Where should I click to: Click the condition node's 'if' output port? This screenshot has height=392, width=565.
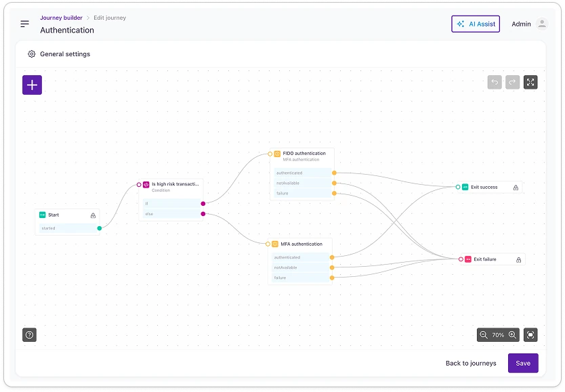pos(203,204)
